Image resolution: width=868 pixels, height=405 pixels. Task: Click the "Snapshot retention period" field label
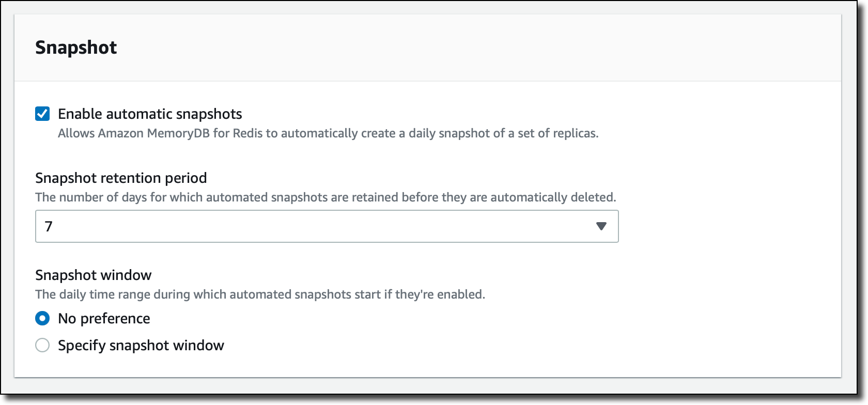tap(121, 178)
